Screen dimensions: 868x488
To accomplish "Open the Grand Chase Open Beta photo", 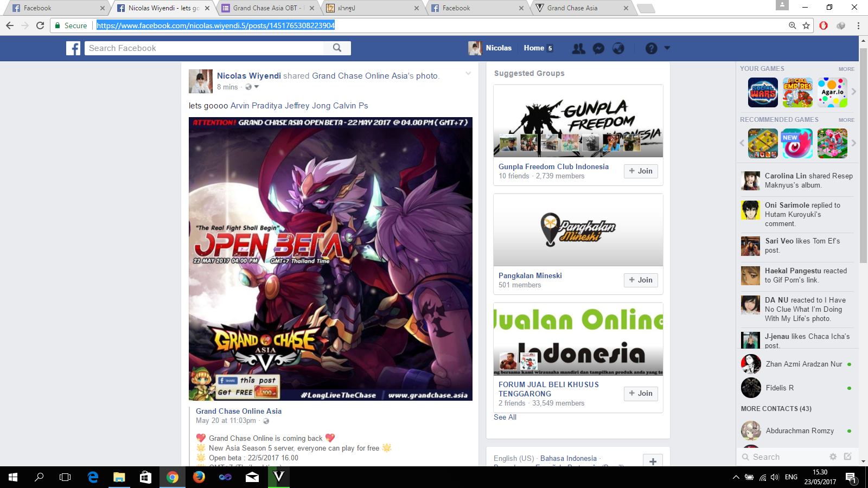I will tap(330, 259).
